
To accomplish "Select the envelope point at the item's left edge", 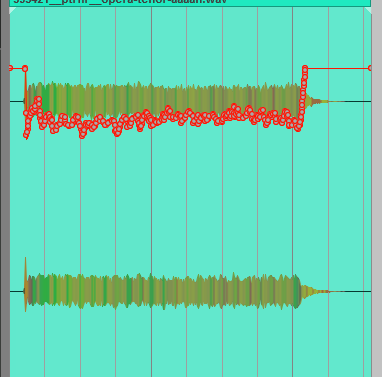I will click(x=11, y=68).
